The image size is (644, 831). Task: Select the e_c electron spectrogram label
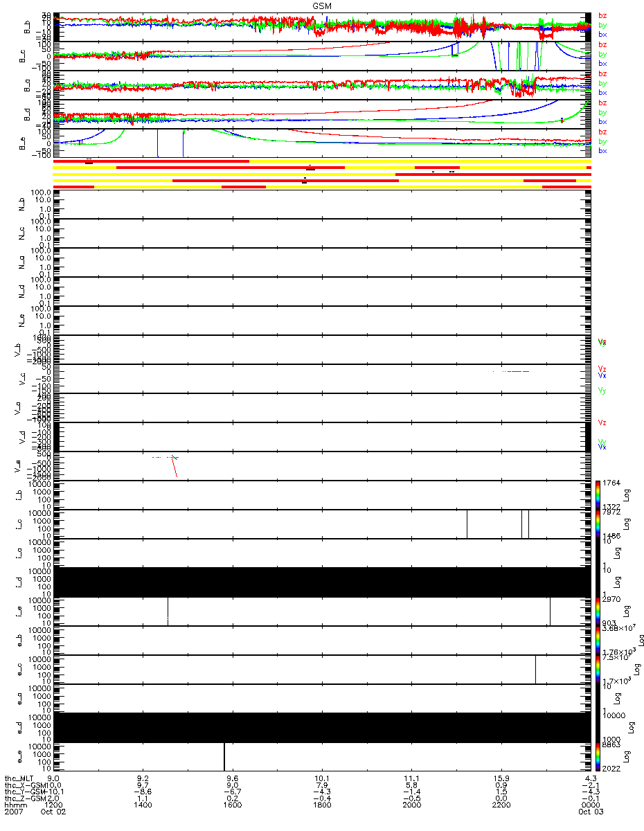pyautogui.click(x=21, y=669)
